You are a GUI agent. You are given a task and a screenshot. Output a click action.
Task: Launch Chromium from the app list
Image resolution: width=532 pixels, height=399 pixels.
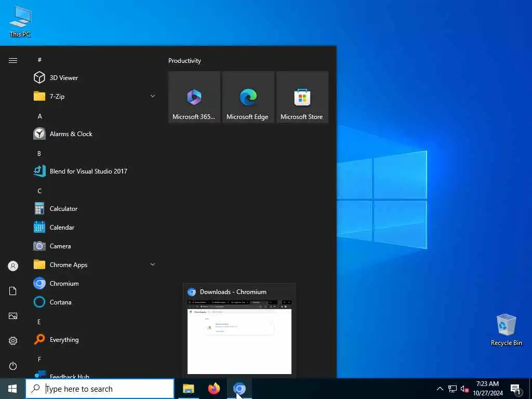tap(95, 283)
